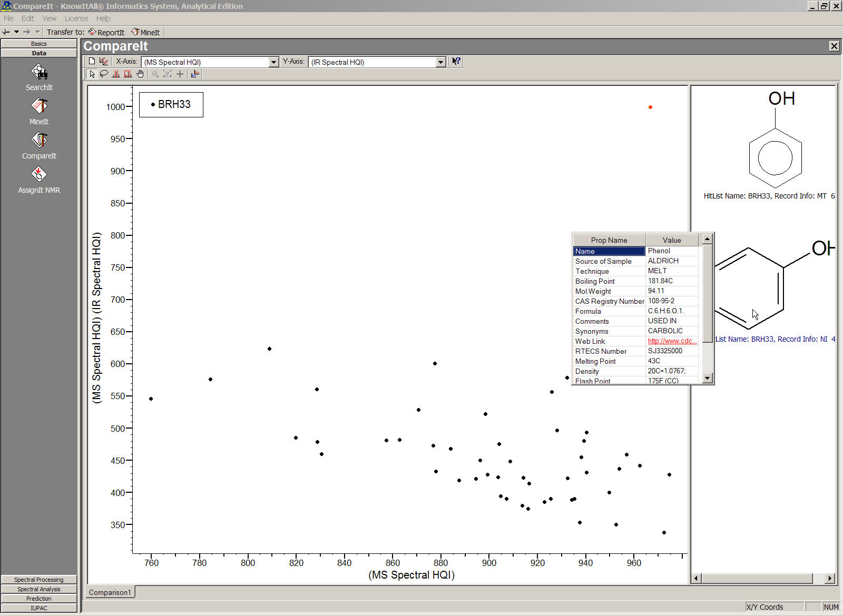Open the File menu
This screenshot has width=843, height=616.
point(8,18)
